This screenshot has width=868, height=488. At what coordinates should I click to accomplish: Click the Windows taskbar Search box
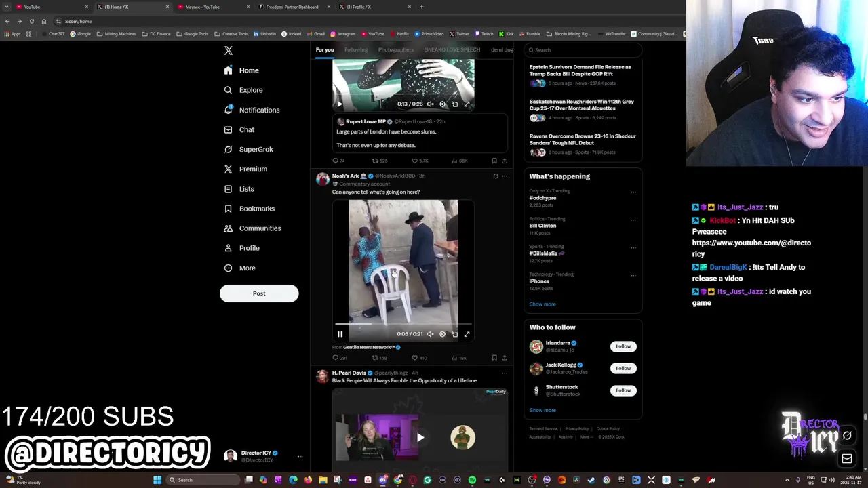[202, 480]
